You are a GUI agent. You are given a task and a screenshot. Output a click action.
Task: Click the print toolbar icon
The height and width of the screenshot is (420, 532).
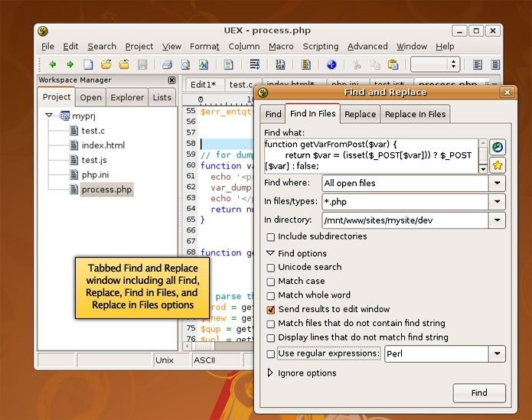167,65
